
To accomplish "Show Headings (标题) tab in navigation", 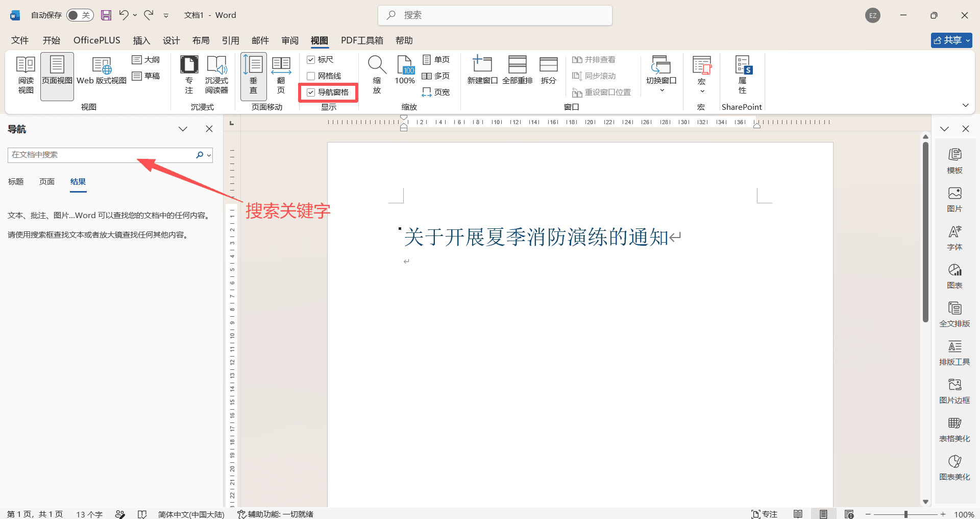I will (x=16, y=182).
